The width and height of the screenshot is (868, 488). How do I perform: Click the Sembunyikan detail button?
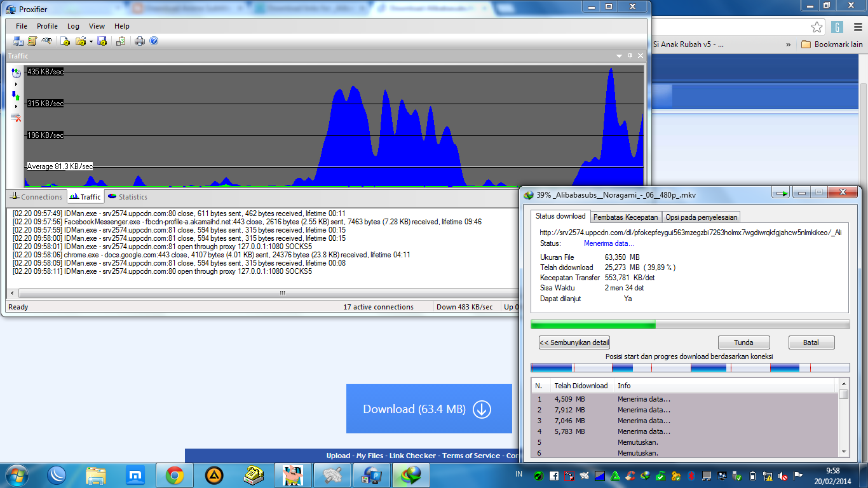pyautogui.click(x=574, y=342)
